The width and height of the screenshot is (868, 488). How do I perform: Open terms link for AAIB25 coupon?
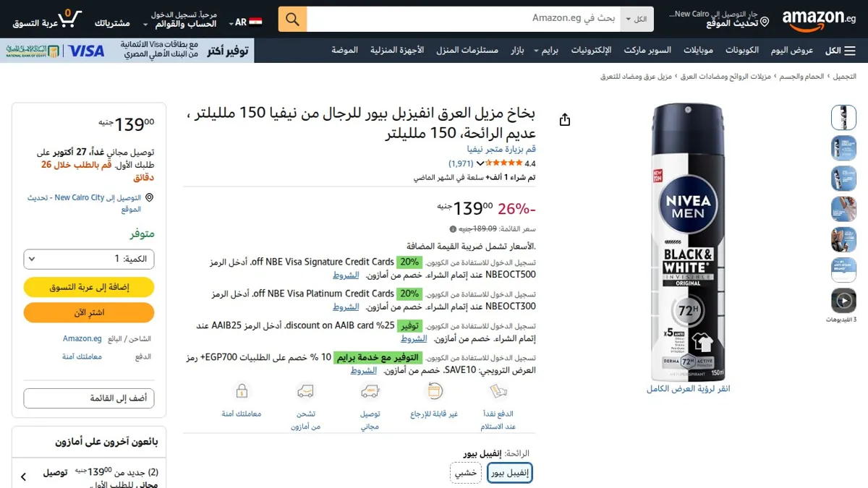click(x=414, y=338)
